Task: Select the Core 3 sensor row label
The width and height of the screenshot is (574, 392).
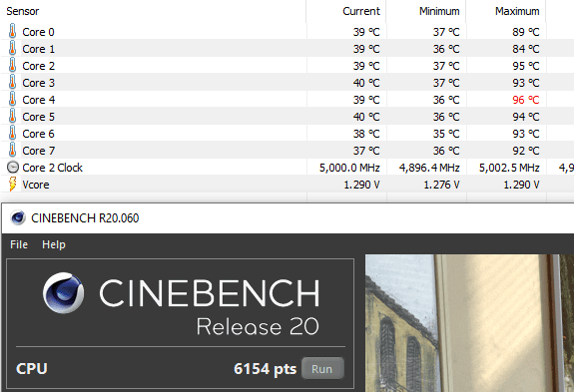Action: 38,83
